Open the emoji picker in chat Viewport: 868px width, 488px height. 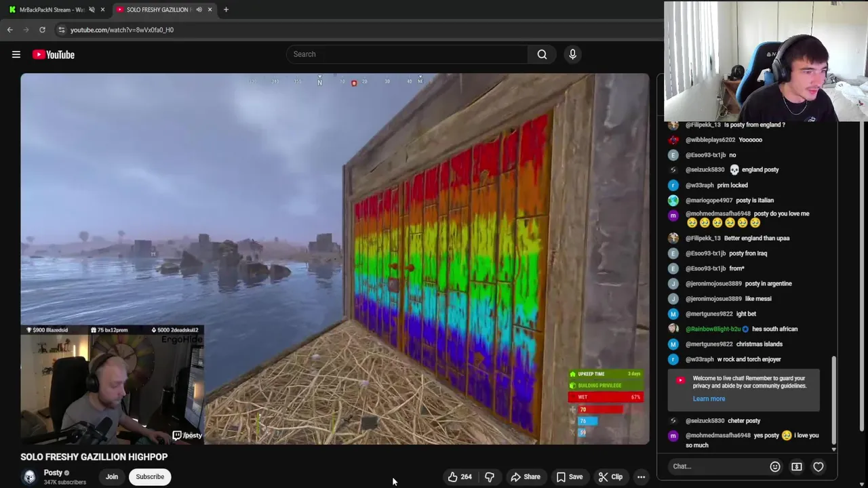tap(775, 466)
